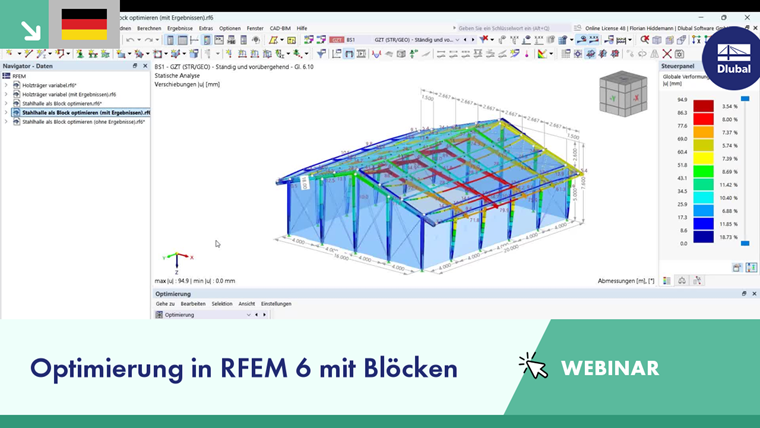760x428 pixels.
Task: Click the control panel factors tab icon
Action: 682,281
